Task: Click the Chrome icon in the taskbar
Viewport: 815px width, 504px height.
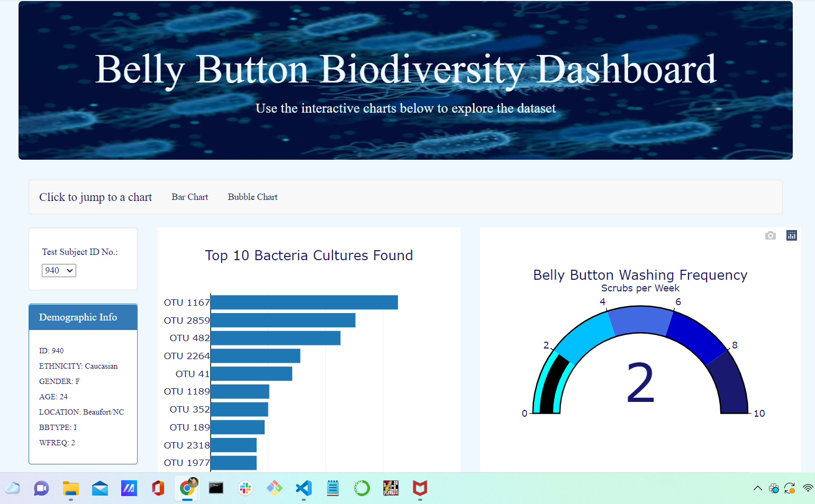Action: [x=187, y=488]
